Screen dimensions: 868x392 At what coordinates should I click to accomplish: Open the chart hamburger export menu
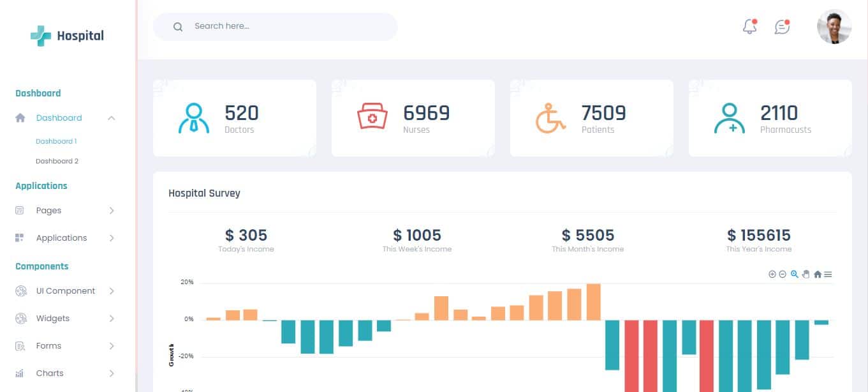pyautogui.click(x=828, y=274)
